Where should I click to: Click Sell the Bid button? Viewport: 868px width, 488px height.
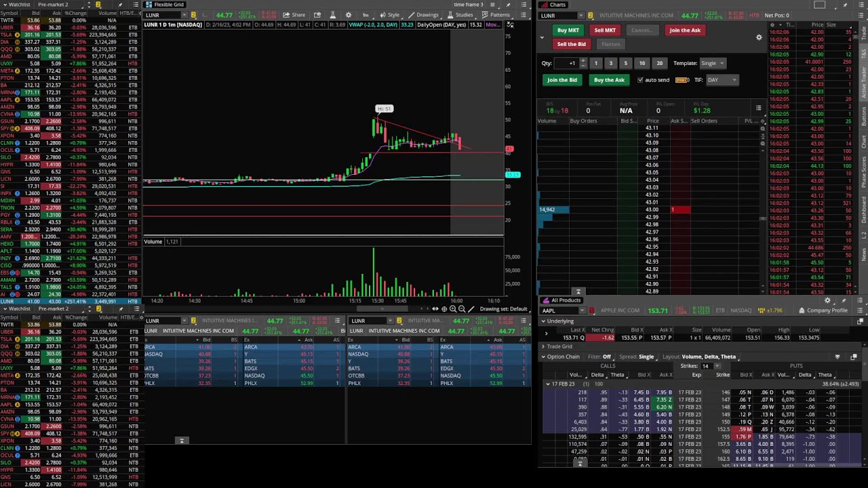click(x=571, y=44)
